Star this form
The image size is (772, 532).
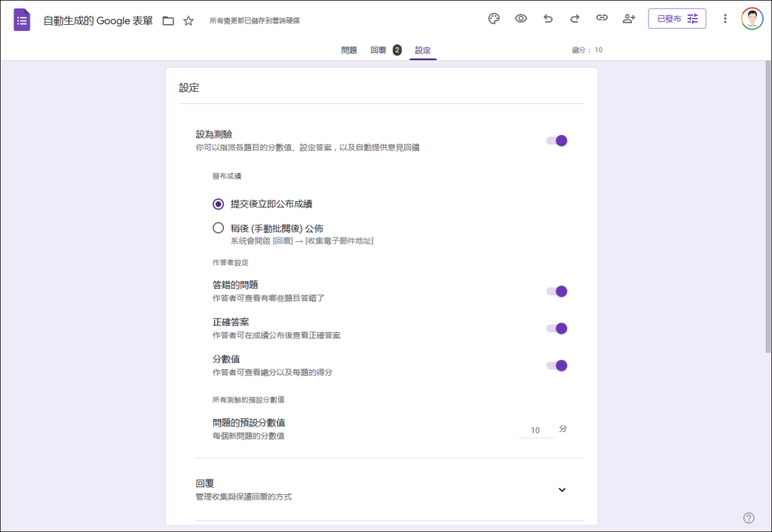click(x=188, y=20)
